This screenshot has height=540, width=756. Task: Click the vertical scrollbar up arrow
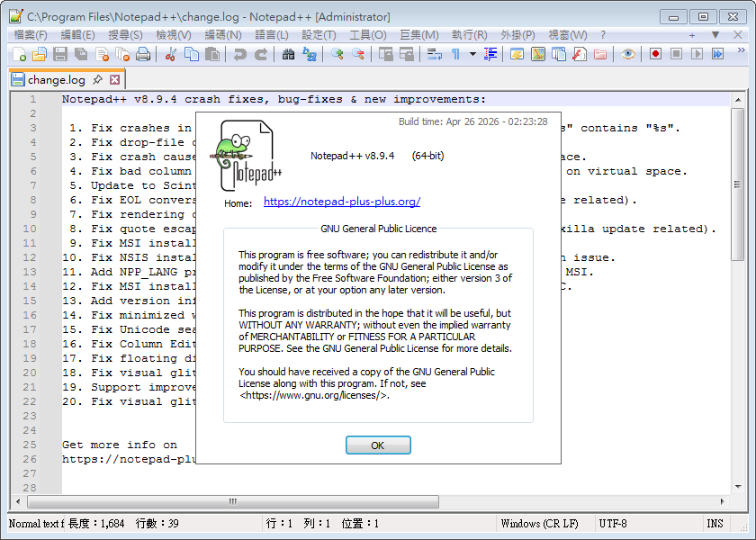[x=738, y=100]
